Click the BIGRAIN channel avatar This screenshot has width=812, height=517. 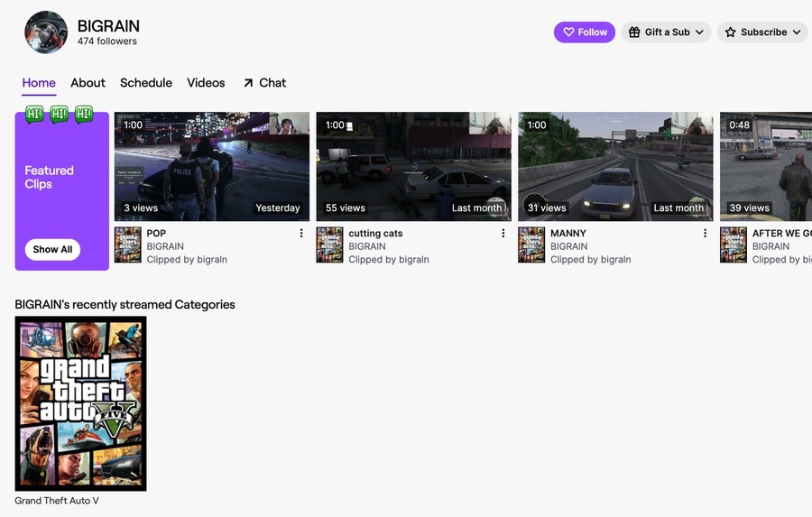pyautogui.click(x=46, y=32)
